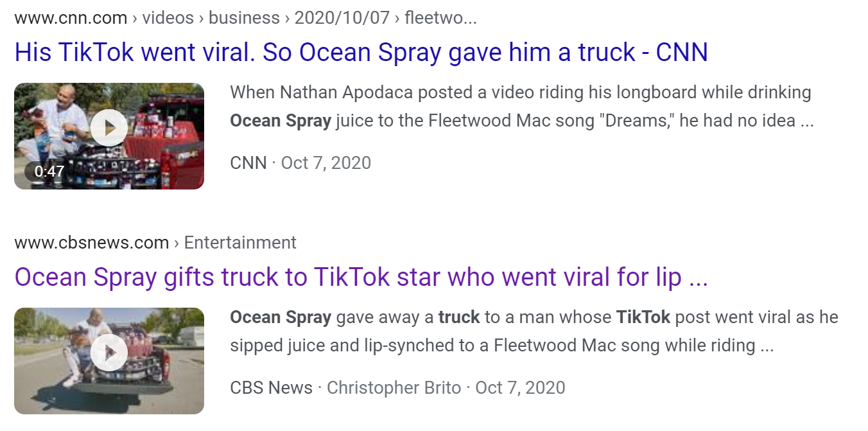Click the 'business' breadcrumb in the CNN URL
868x431 pixels.
click(244, 18)
